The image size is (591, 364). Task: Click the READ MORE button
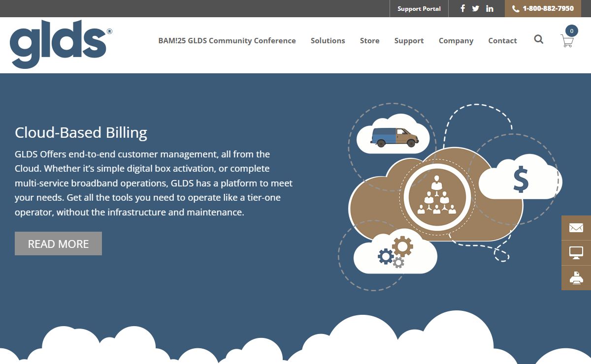click(58, 243)
